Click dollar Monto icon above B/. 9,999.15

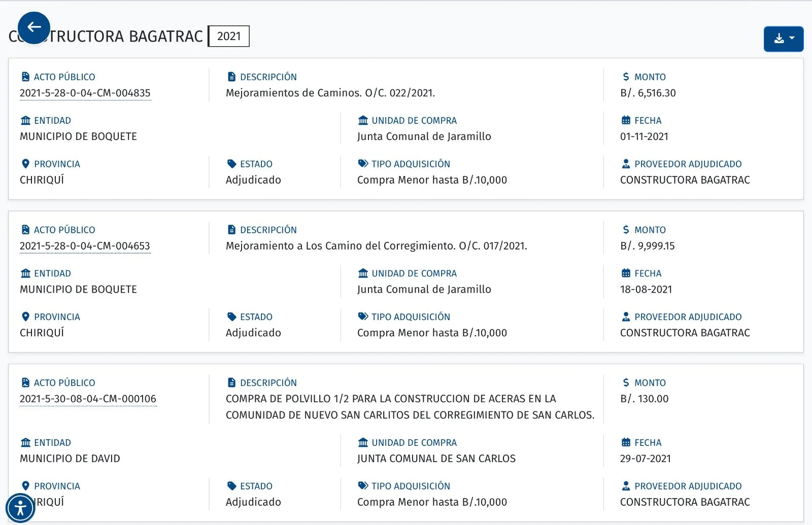pyautogui.click(x=626, y=230)
